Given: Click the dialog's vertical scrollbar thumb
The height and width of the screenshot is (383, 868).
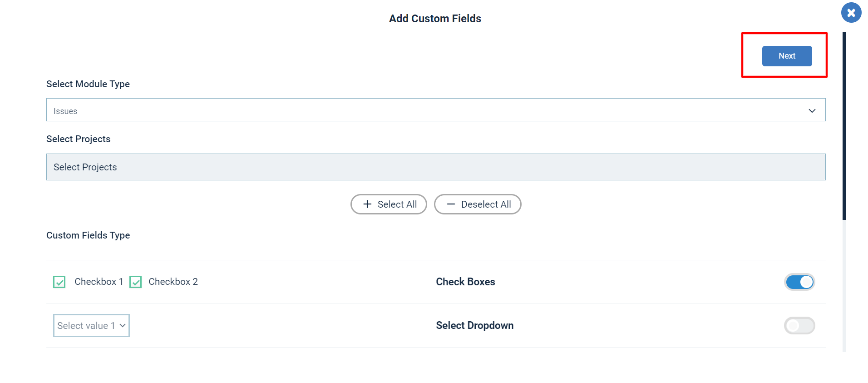Looking at the screenshot, I should (x=844, y=126).
